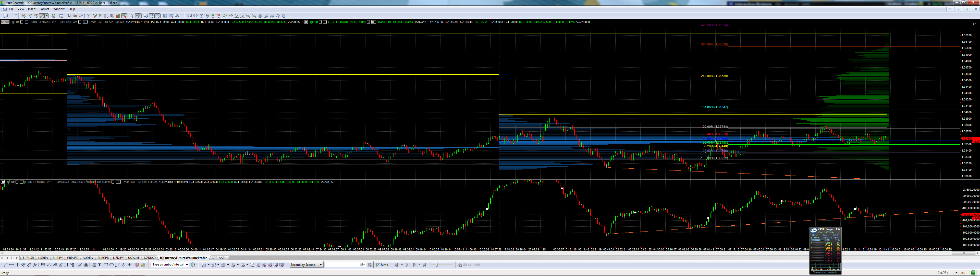
Task: Switch chart style to line-on-close icon
Action: click(81, 16)
